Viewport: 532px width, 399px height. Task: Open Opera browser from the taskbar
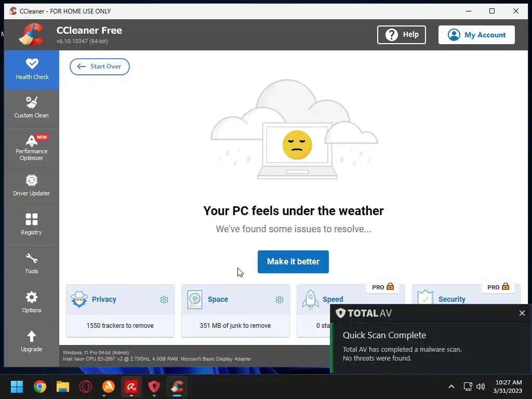(x=86, y=387)
